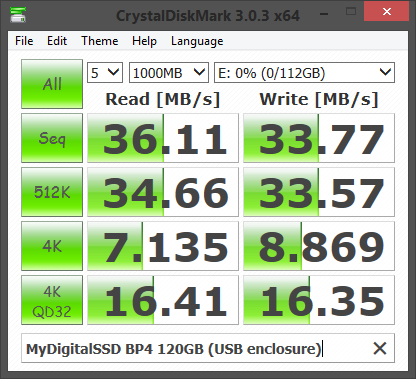Click the 4K QD32 write result 16.35

[319, 300]
